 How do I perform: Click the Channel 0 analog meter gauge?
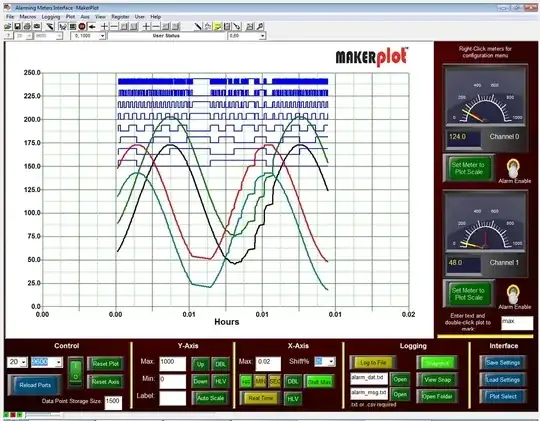click(x=485, y=96)
